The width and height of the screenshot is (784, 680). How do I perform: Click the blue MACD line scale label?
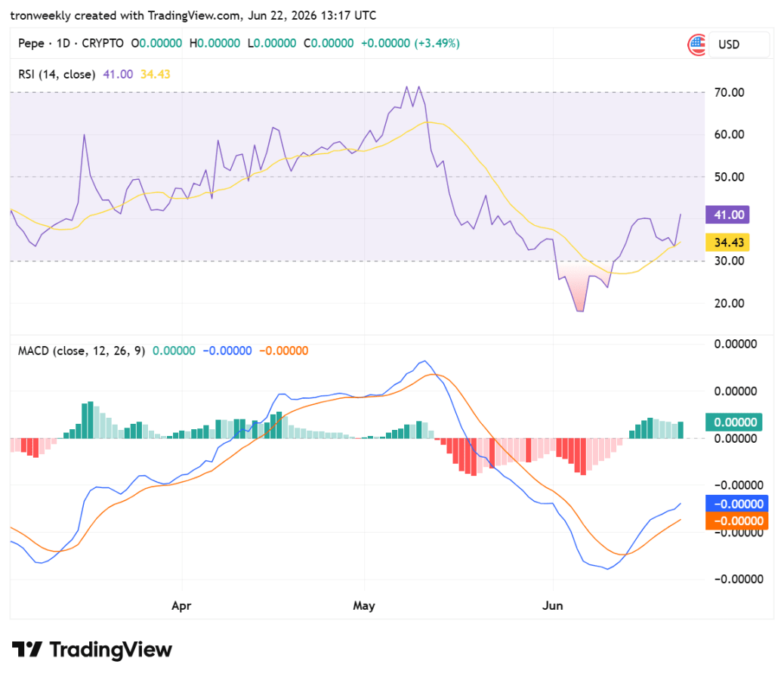tap(736, 503)
